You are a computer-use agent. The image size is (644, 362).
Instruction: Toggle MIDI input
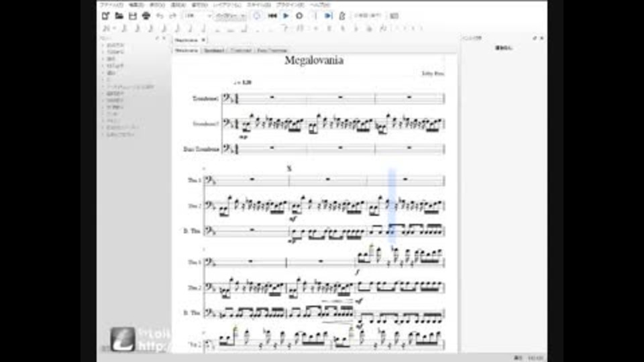[x=257, y=16]
